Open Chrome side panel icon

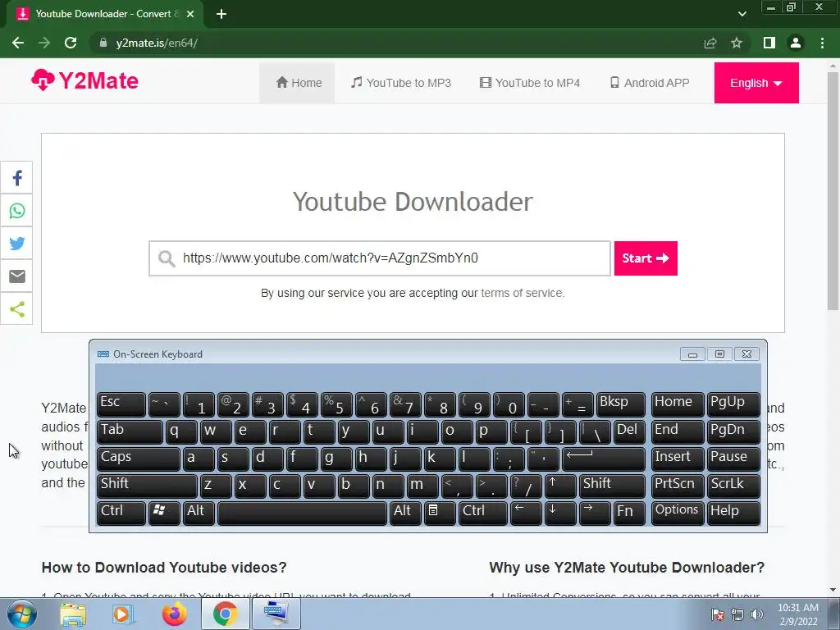tap(769, 43)
